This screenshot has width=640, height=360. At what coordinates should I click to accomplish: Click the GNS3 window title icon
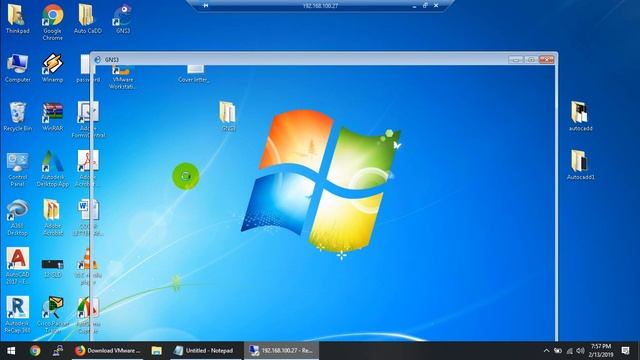[x=98, y=60]
